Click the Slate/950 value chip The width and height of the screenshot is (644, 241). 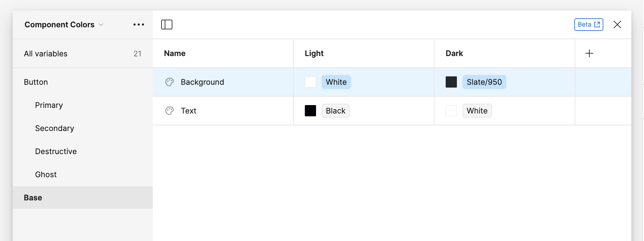click(485, 82)
